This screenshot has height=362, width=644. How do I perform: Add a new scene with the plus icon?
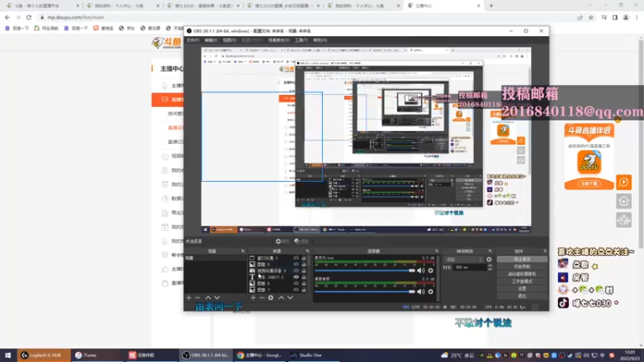coord(189,298)
